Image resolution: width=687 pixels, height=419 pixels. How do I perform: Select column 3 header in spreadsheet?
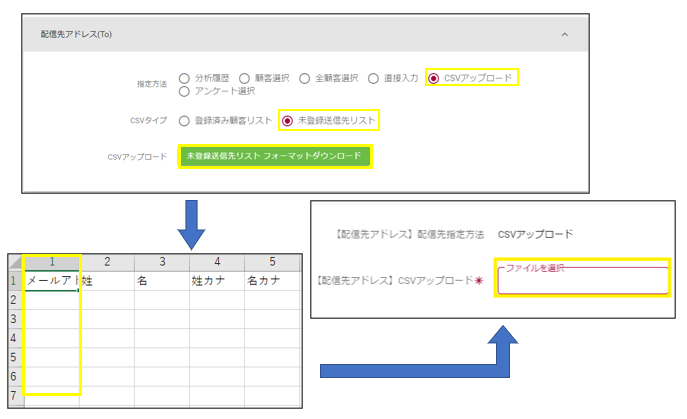click(160, 262)
